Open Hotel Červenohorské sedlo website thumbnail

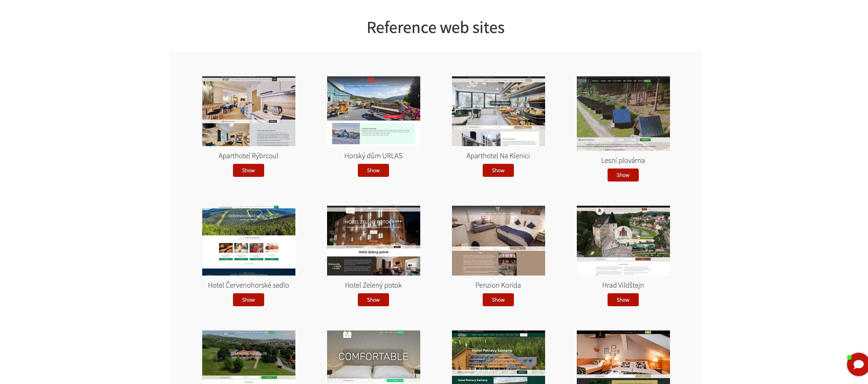pyautogui.click(x=249, y=241)
